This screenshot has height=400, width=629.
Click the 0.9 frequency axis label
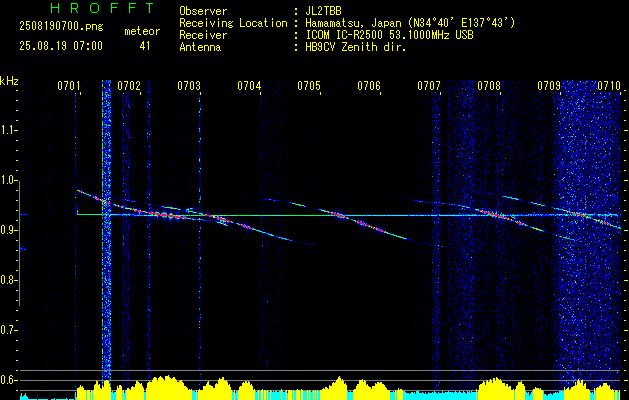tap(9, 230)
